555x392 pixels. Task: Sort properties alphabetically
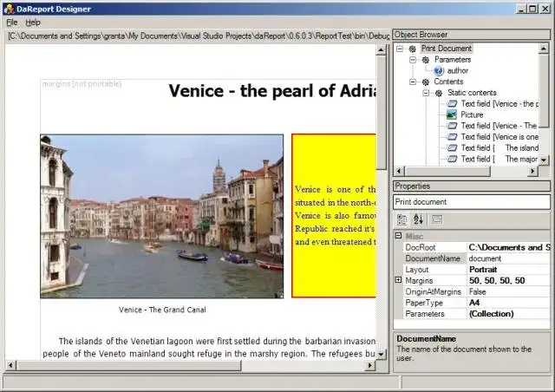[418, 219]
